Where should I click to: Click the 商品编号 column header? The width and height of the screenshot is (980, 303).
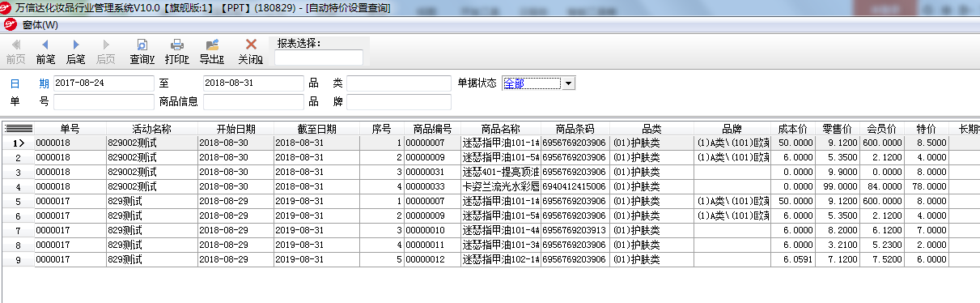432,129
